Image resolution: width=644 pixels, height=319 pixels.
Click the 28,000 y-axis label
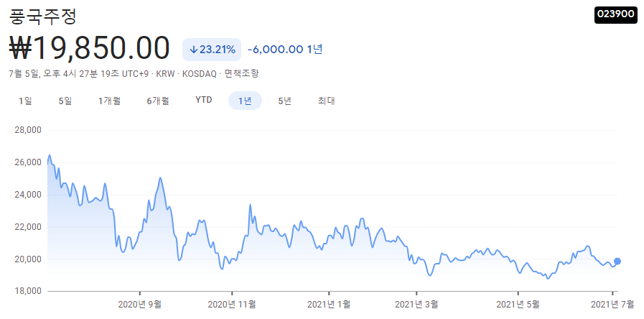coord(28,130)
